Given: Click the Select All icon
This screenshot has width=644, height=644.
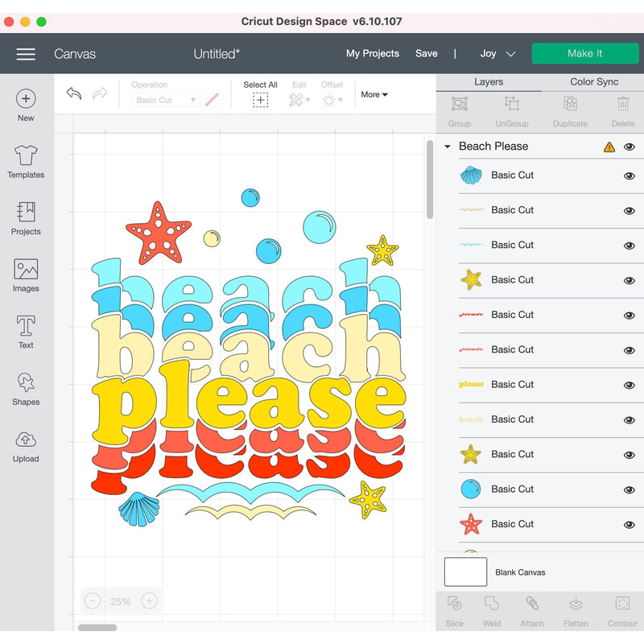Looking at the screenshot, I should point(260,99).
